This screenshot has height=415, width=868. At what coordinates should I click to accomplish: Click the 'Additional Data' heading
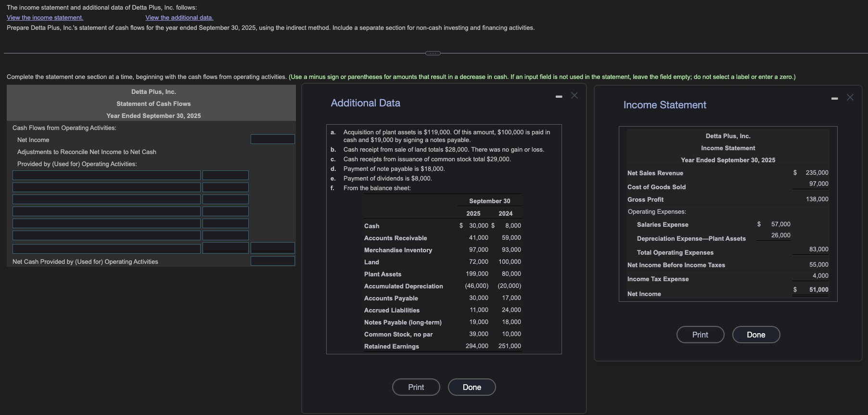(x=366, y=103)
